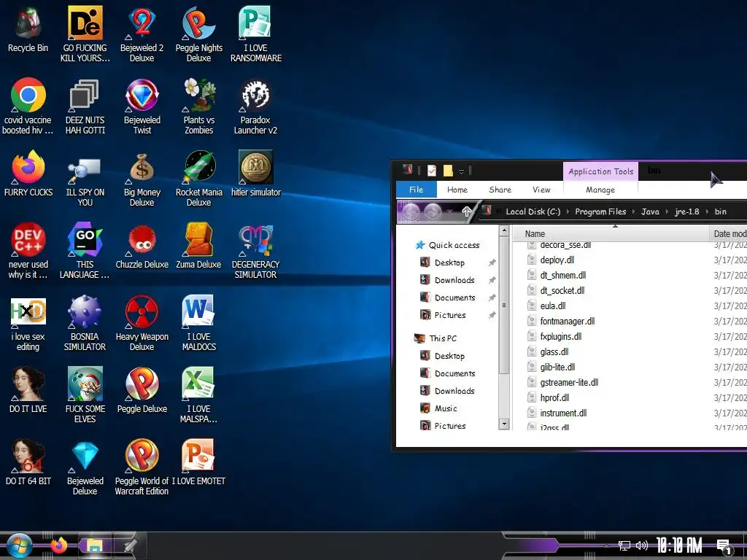The width and height of the screenshot is (747, 560).
Task: Go up one folder level
Action: (466, 211)
